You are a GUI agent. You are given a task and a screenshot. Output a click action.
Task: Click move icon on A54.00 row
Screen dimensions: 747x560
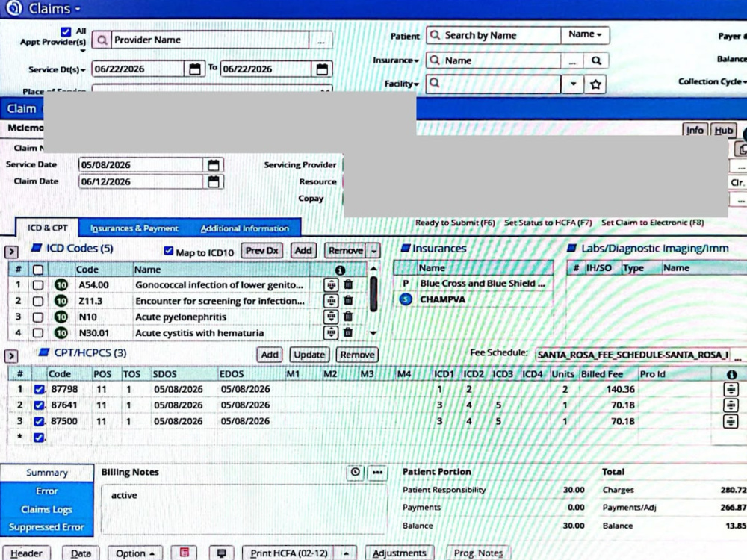(x=331, y=284)
